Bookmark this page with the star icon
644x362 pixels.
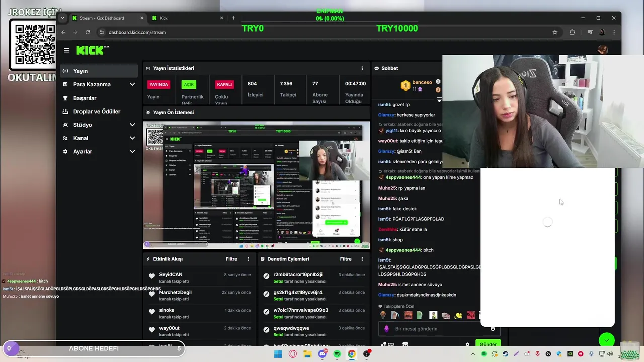point(555,32)
